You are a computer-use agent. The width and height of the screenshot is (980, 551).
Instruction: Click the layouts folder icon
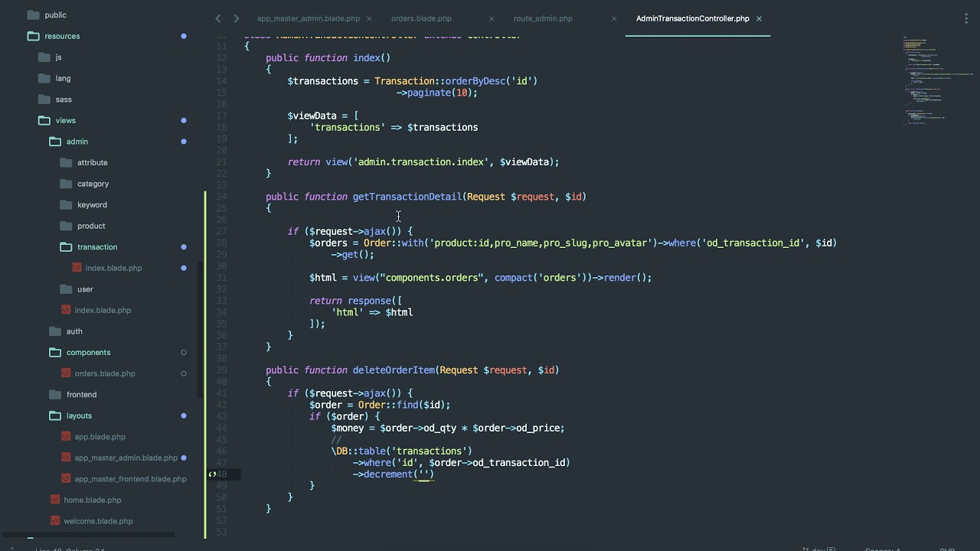[55, 416]
